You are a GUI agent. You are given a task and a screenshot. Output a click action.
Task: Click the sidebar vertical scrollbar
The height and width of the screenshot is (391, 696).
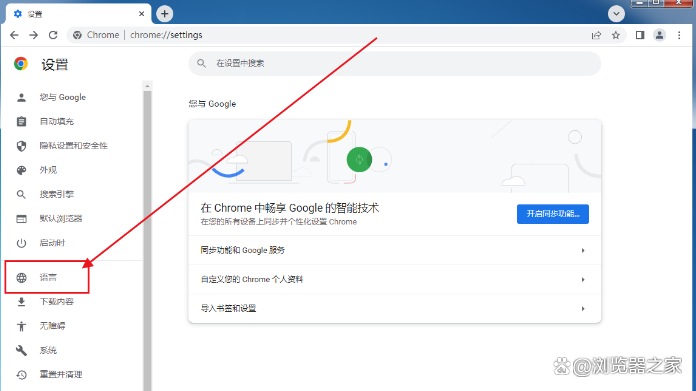click(x=147, y=240)
